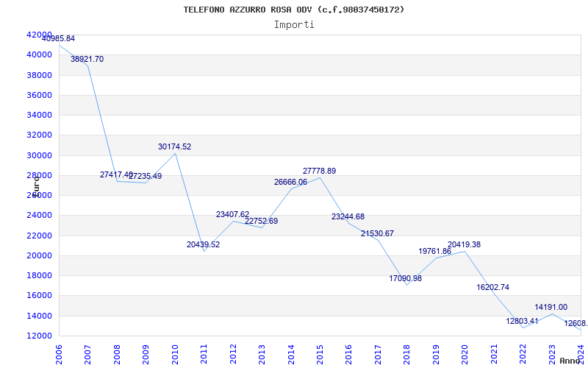Click the 2011 year axis label
The image size is (588, 368).
pyautogui.click(x=204, y=355)
